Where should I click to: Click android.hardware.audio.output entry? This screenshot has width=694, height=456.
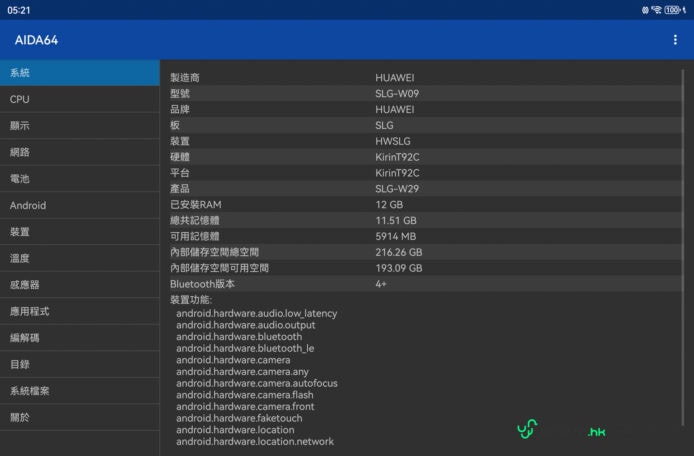click(246, 325)
